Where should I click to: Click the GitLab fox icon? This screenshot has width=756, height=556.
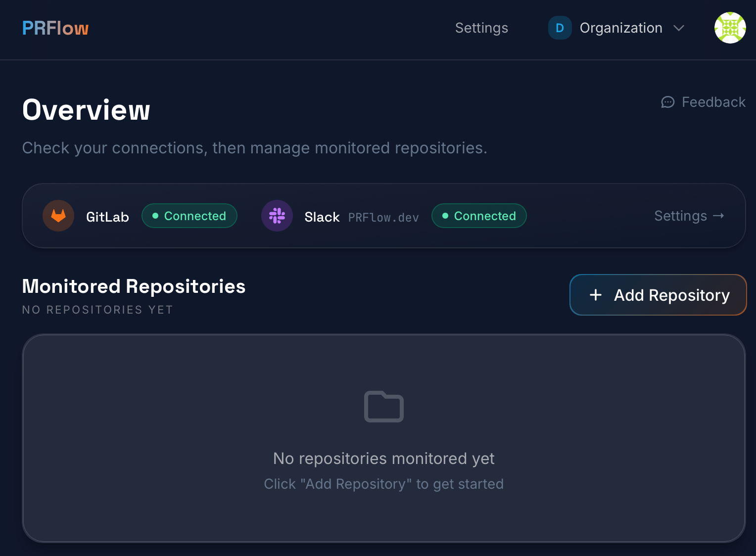58,216
